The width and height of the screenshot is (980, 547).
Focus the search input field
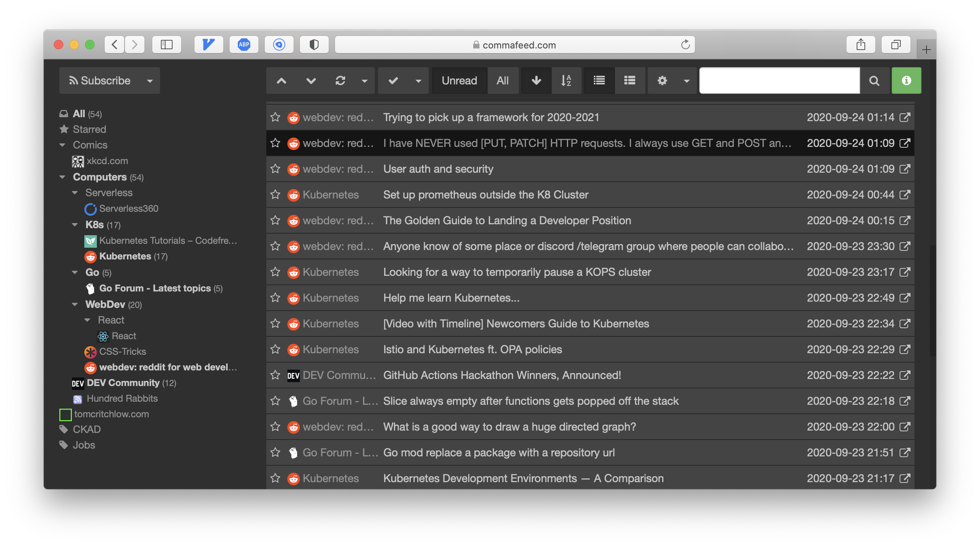tap(780, 80)
